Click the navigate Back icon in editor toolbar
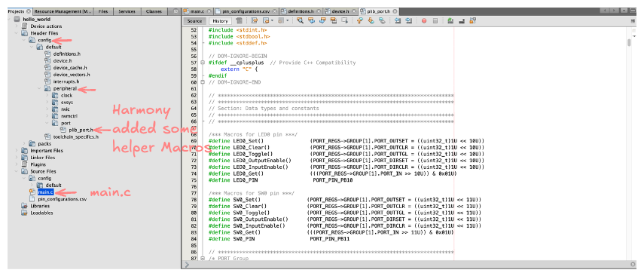 (x=266, y=20)
